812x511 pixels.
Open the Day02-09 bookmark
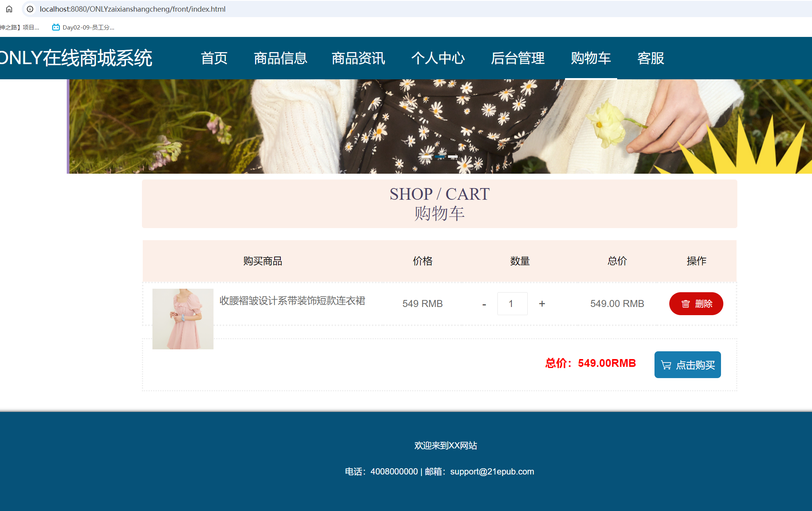(x=83, y=27)
